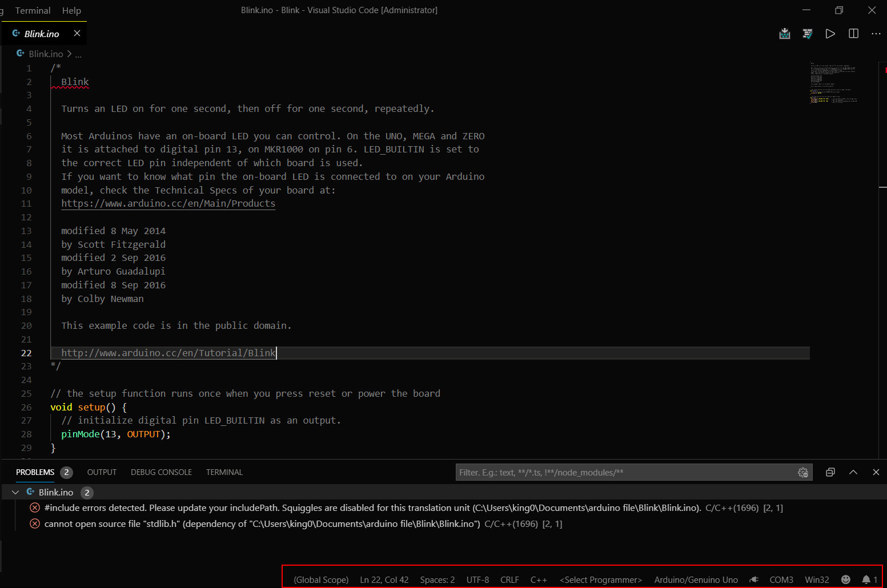Select the Blink.ino editor tab
Viewport: 887px width, 588px height.
pos(44,34)
